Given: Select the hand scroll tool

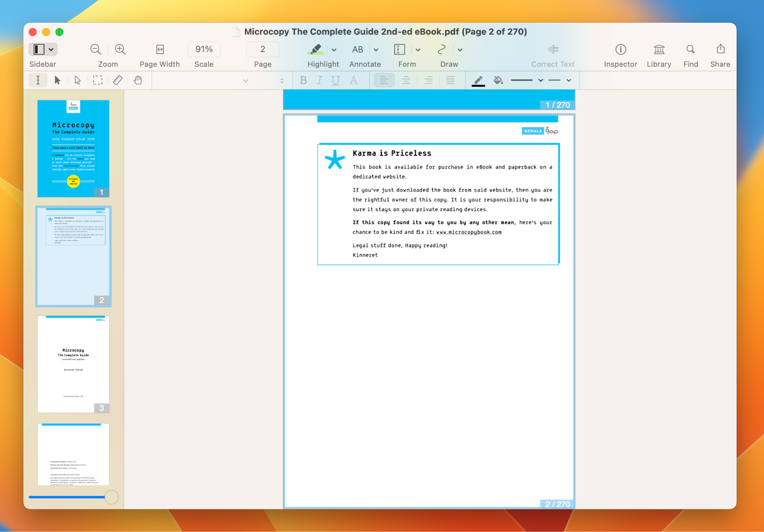Looking at the screenshot, I should pos(138,80).
